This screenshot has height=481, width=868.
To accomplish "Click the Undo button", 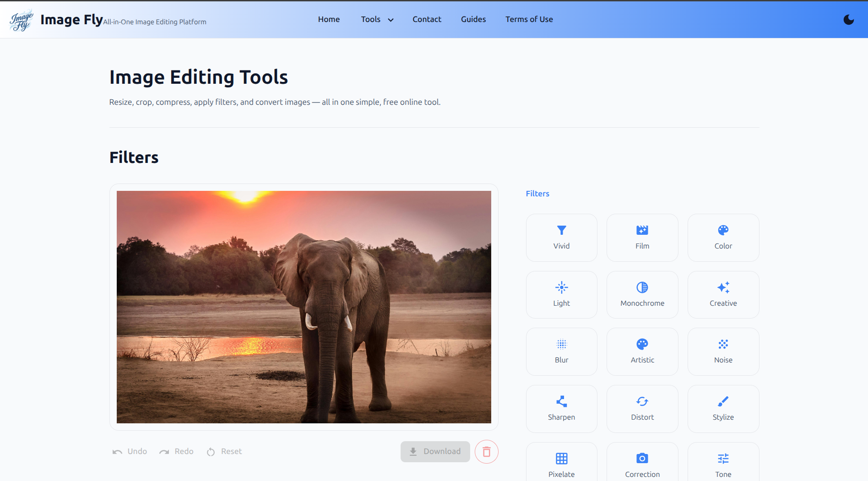I will click(130, 451).
